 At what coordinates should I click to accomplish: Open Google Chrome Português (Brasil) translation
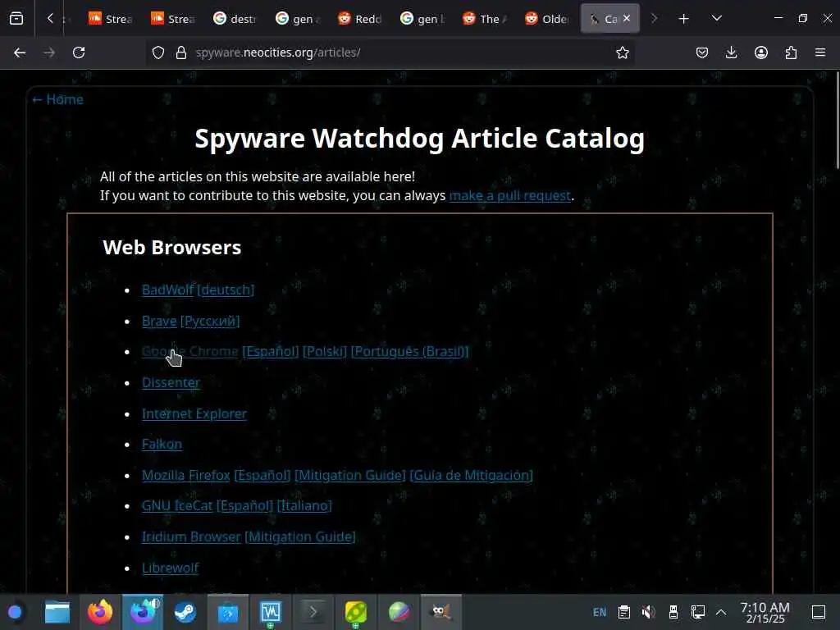tap(410, 351)
